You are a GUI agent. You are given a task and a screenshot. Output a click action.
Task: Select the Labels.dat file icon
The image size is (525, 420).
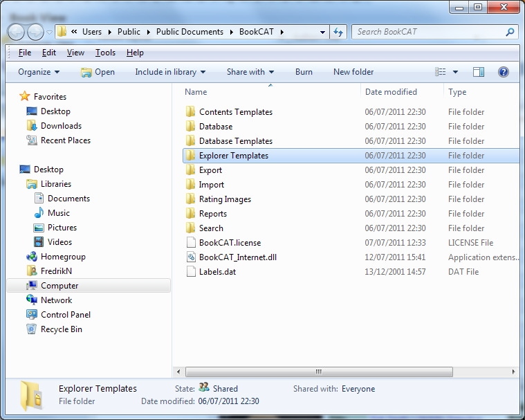191,271
